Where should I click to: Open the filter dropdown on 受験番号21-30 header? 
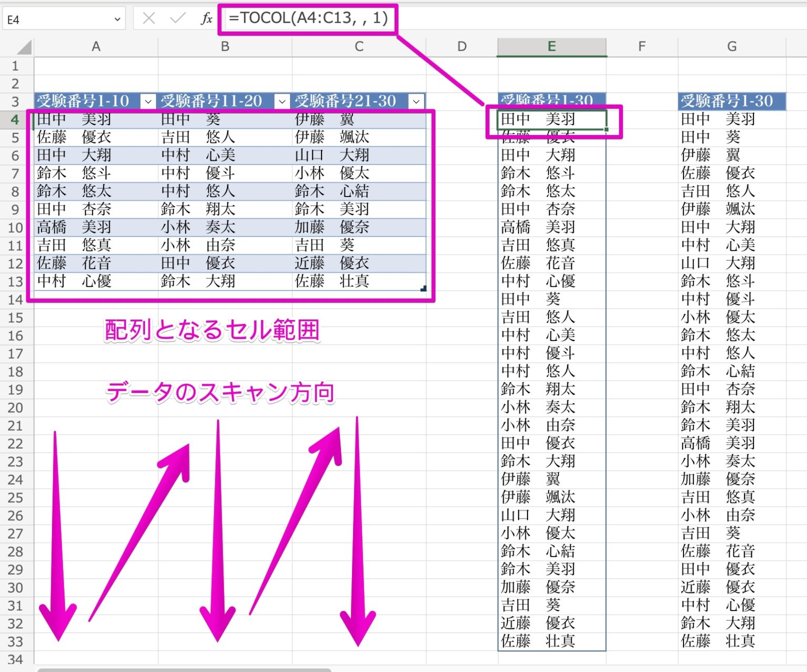(x=416, y=101)
